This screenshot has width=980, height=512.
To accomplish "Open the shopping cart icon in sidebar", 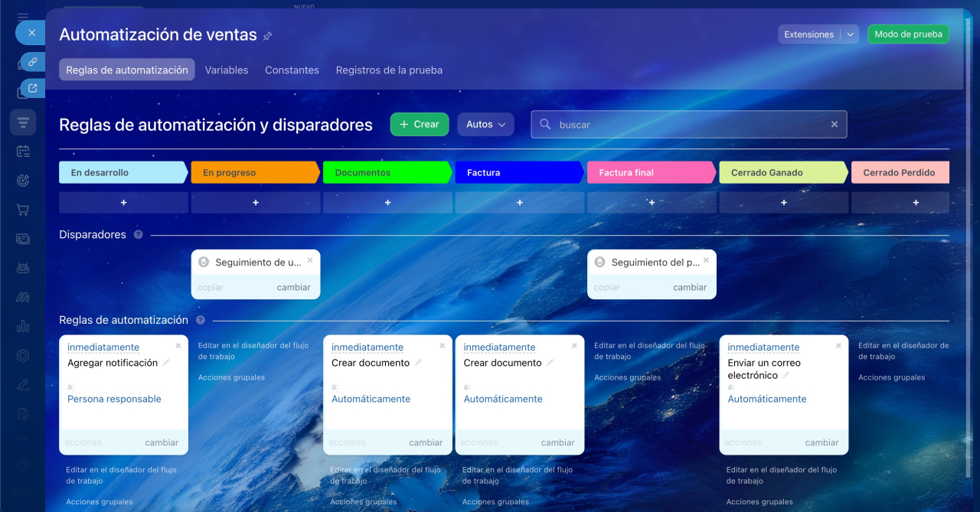I will [x=23, y=210].
